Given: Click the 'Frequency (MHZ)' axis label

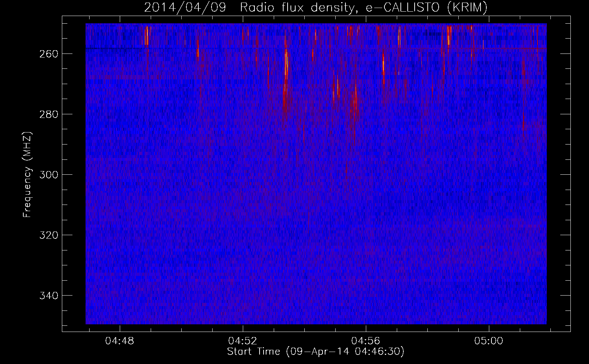Looking at the screenshot, I should 27,174.
